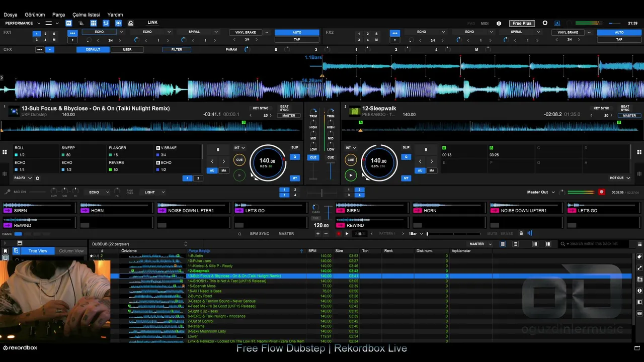The width and height of the screenshot is (644, 362).
Task: Toggle FX1 AUTO BPM mode
Action: click(x=297, y=33)
